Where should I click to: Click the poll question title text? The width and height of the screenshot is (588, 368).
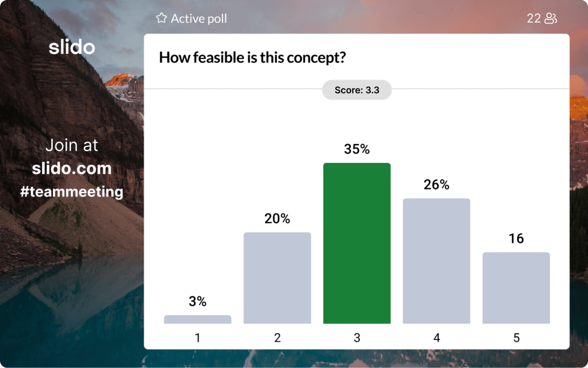253,58
